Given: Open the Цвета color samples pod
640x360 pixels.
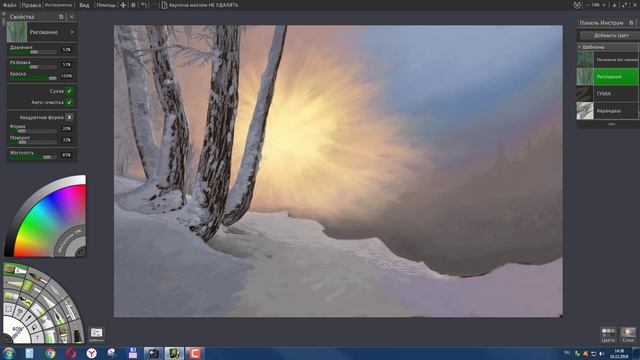Looking at the screenshot, I should (x=608, y=335).
